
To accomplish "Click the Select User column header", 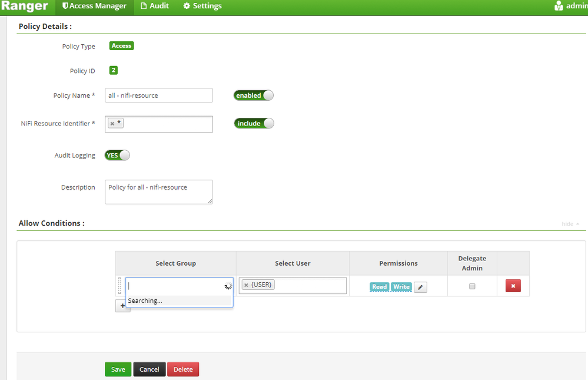I will 293,263.
